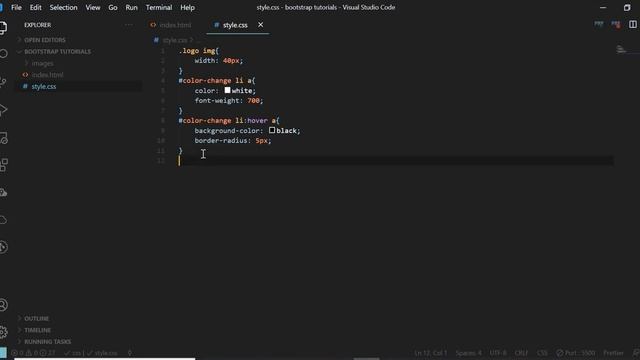Click the first PHP server icon in editor toolbar
Image resolution: width=640 pixels, height=360 pixels.
pyautogui.click(x=598, y=24)
